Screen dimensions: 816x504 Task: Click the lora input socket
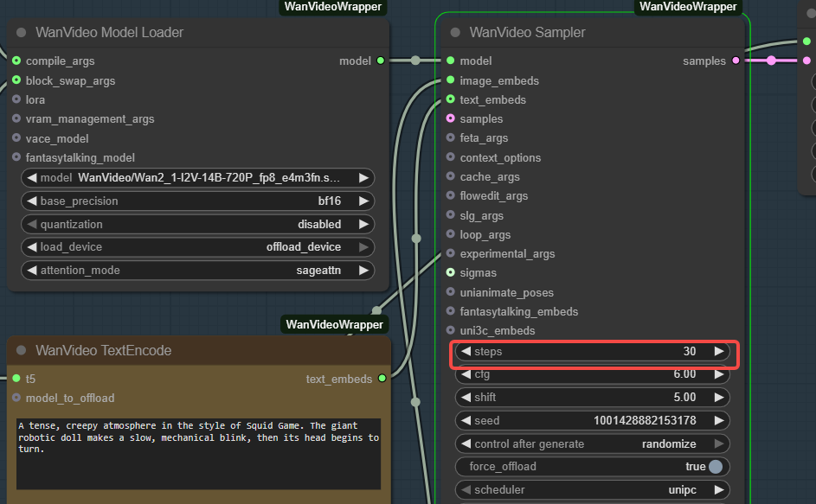coord(16,99)
